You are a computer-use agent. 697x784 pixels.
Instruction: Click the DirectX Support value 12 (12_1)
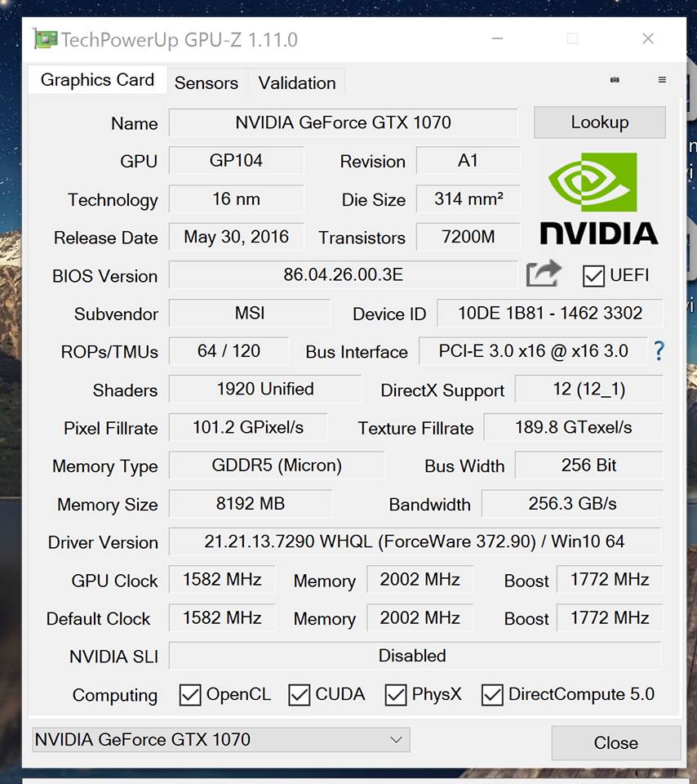588,389
